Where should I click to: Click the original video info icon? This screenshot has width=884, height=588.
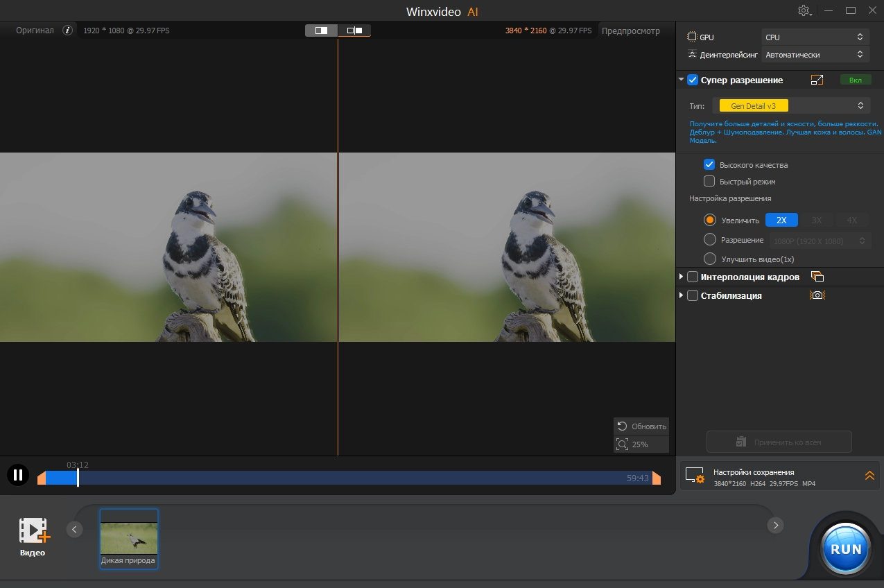[x=67, y=31]
